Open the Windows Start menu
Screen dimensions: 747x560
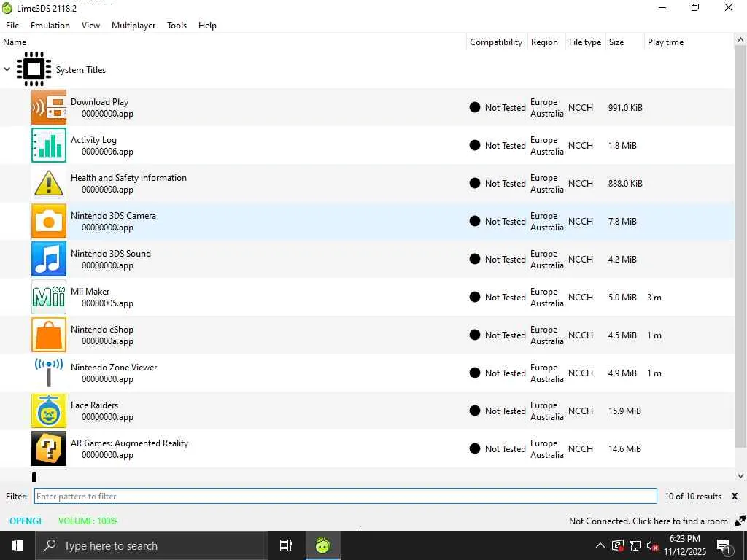click(x=18, y=545)
